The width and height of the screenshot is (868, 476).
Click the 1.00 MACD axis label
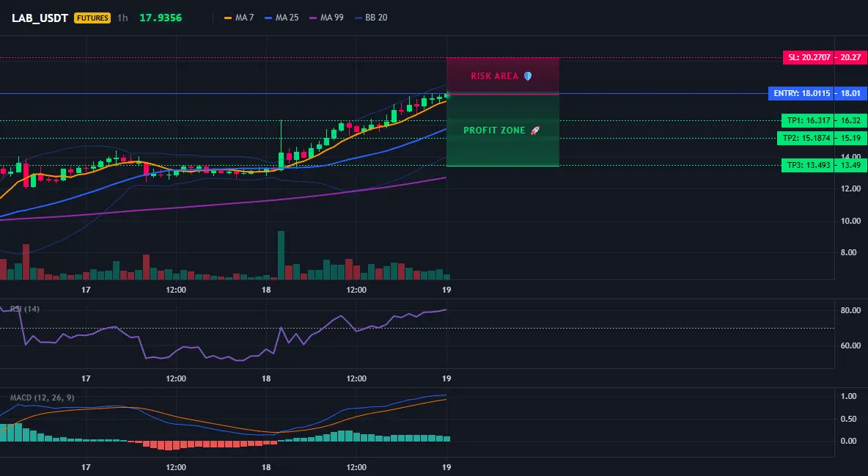[849, 396]
